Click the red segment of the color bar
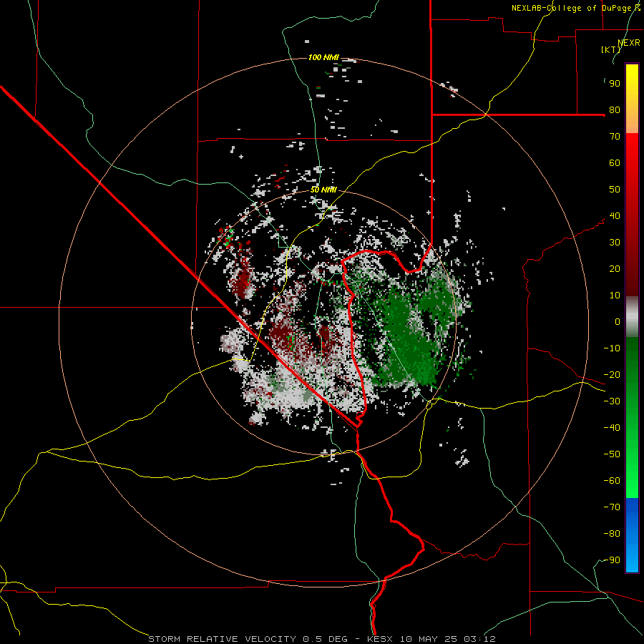Viewport: 644px width, 644px height. click(x=632, y=215)
